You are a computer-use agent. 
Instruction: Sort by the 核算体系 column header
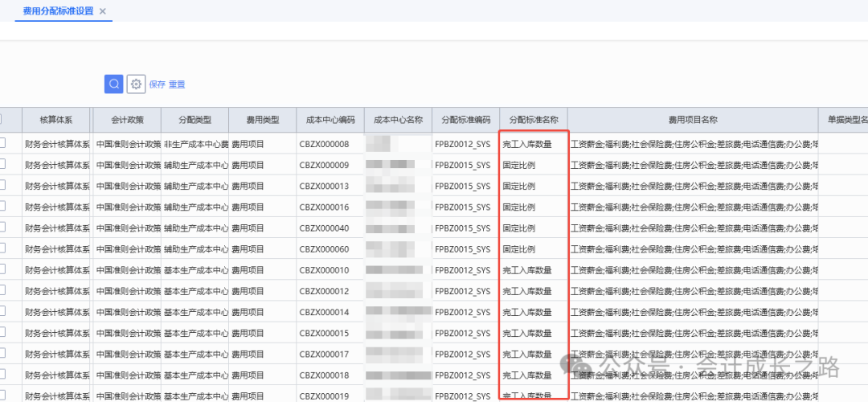tap(56, 120)
